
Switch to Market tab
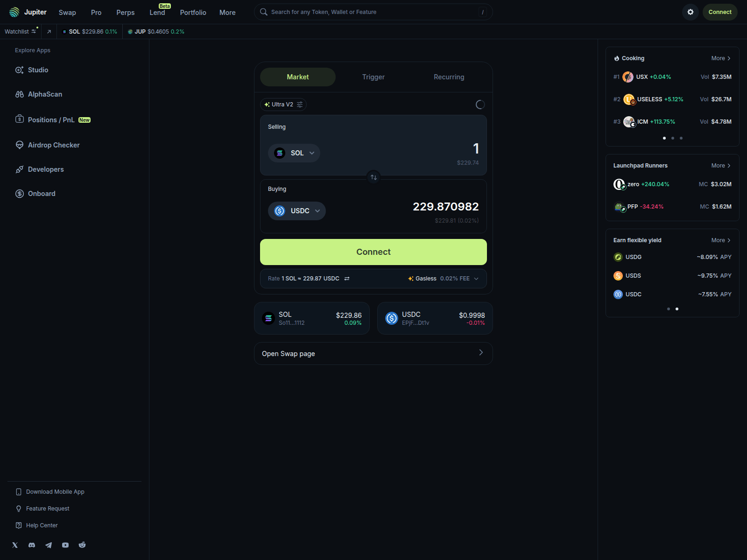pyautogui.click(x=298, y=77)
